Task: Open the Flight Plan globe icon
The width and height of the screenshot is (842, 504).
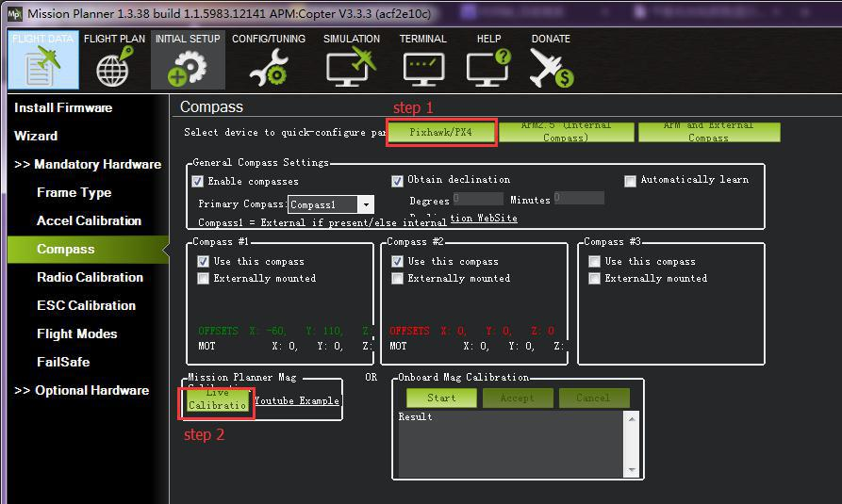Action: click(x=113, y=67)
